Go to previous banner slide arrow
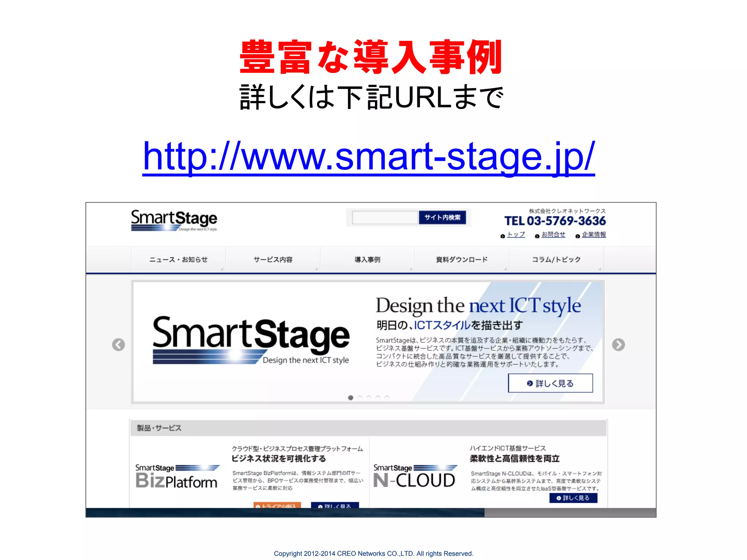 pyautogui.click(x=119, y=345)
